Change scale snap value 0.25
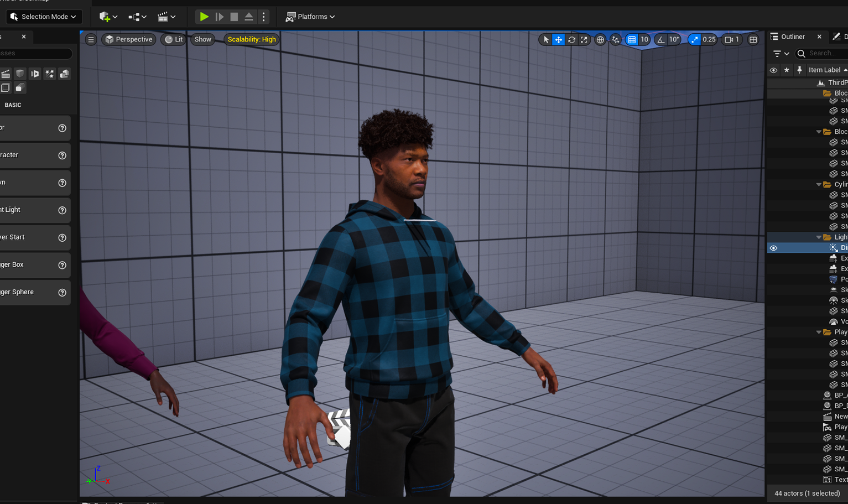The width and height of the screenshot is (848, 504). tap(709, 39)
